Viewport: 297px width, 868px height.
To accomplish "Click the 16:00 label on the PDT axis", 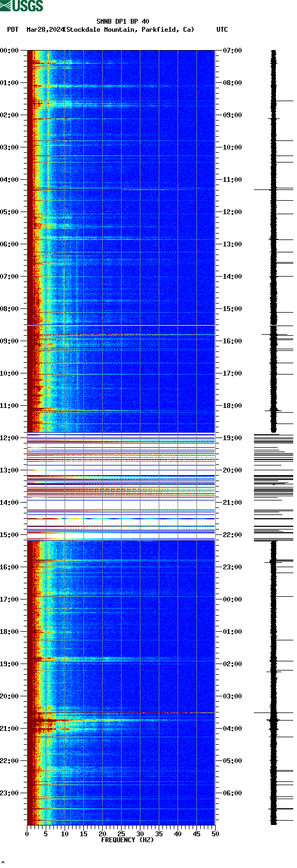I will tap(9, 567).
